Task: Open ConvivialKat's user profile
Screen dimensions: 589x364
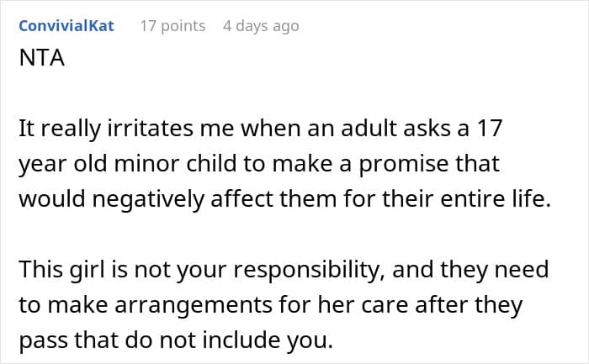Action: tap(66, 26)
